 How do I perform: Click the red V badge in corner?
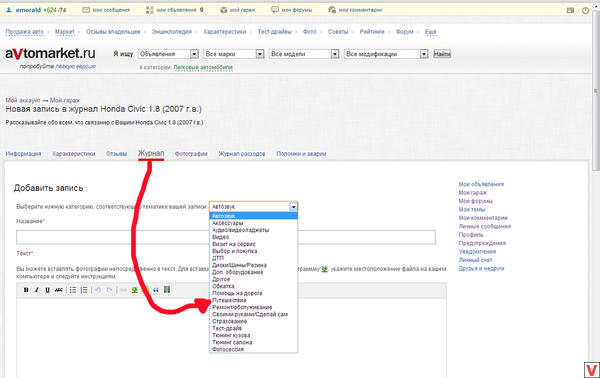592,370
